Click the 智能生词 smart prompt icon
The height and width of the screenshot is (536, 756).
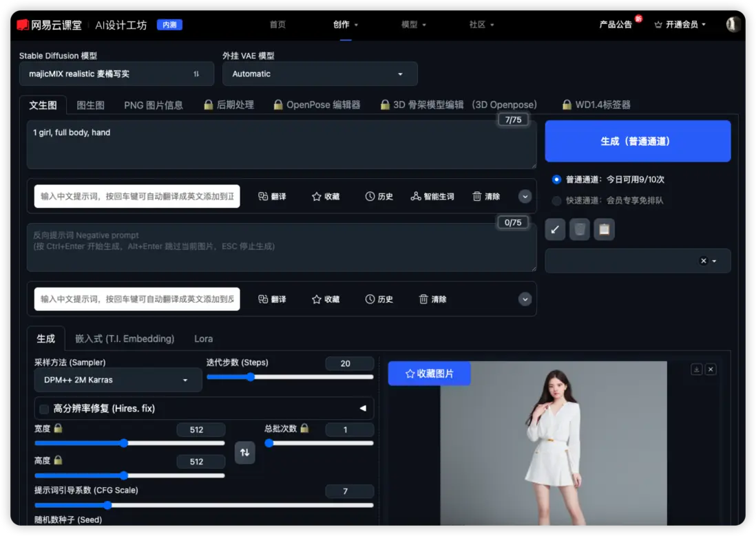coord(432,196)
